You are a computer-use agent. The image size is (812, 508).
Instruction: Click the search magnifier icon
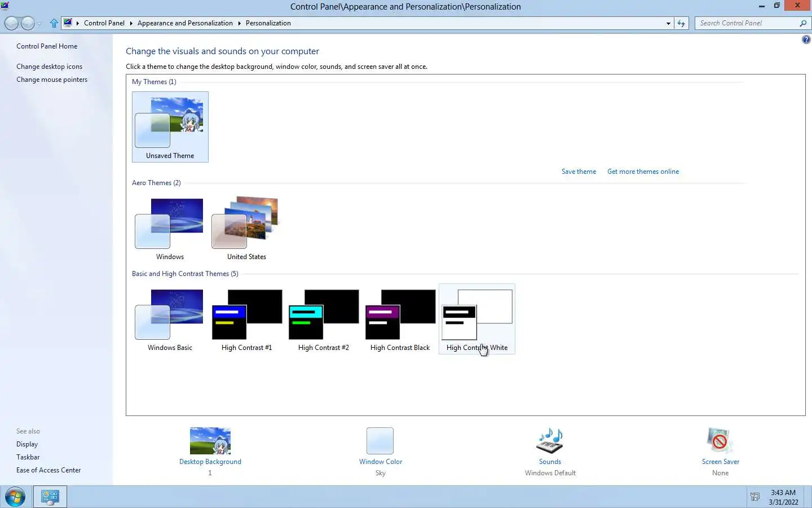pos(803,23)
